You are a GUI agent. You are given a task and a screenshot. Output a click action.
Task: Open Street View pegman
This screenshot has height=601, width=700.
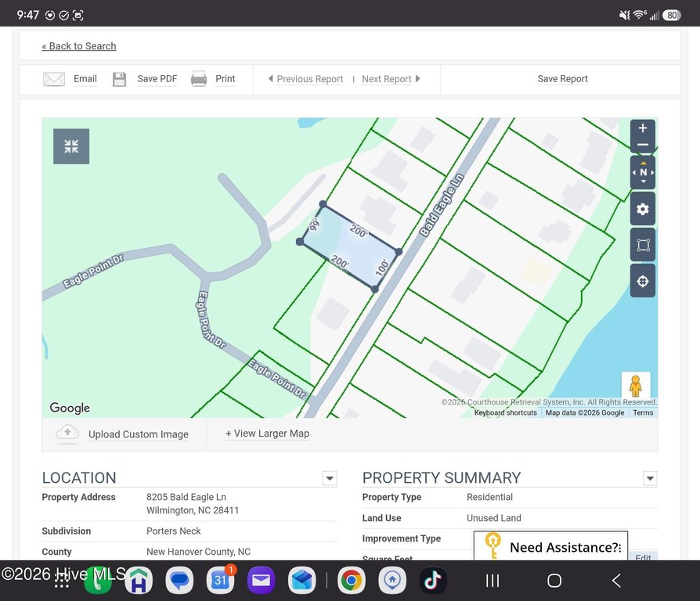point(636,386)
